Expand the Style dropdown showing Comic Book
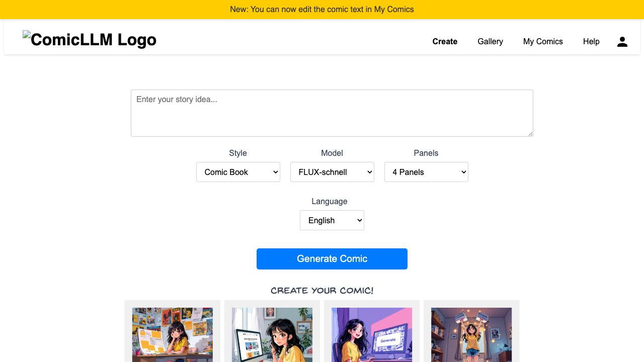Image resolution: width=644 pixels, height=362 pixels. coord(238,172)
